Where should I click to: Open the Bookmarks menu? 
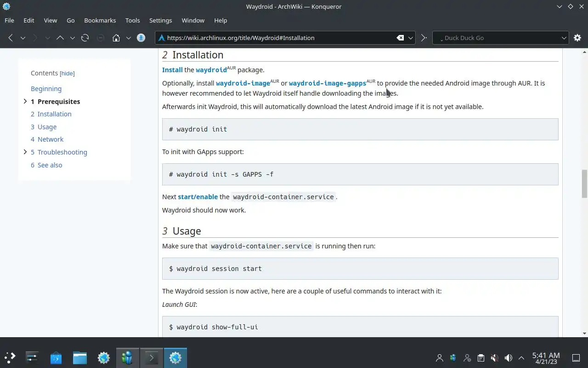pyautogui.click(x=100, y=20)
